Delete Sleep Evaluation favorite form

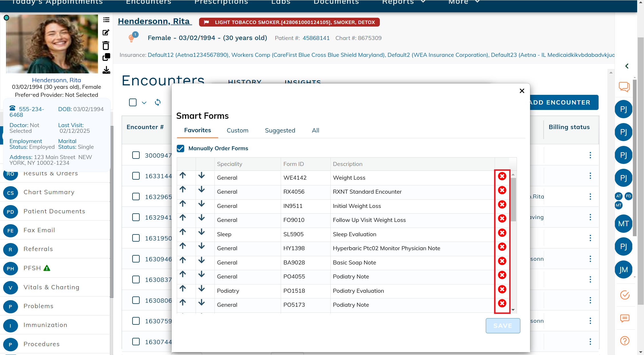point(502,233)
